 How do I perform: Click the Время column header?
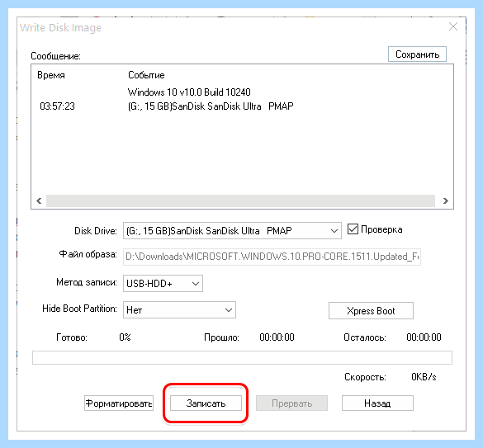(x=51, y=75)
